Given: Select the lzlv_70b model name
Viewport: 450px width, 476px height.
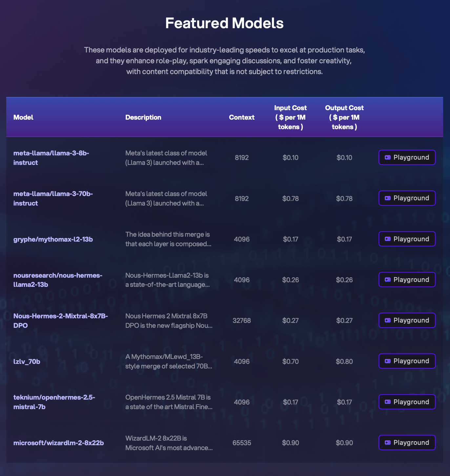Looking at the screenshot, I should tap(27, 362).
